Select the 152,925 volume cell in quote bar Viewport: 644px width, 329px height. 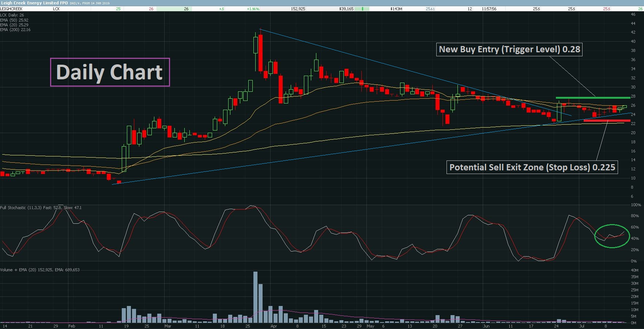[298, 9]
